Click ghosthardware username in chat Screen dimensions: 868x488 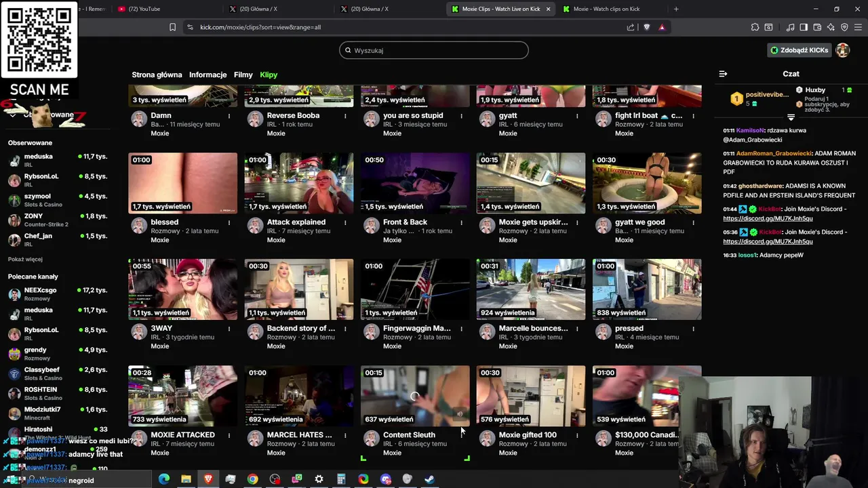[759, 186]
